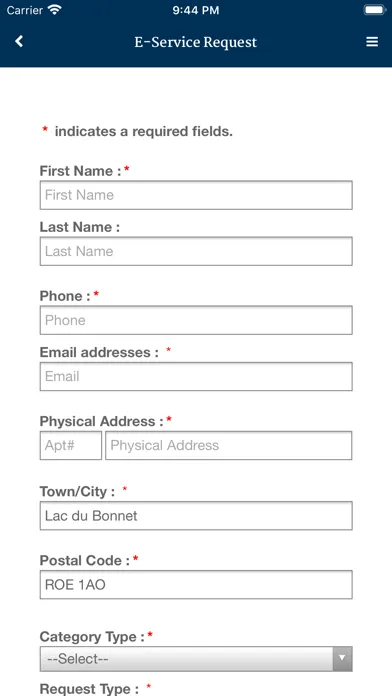Edit the Lac du Bonnet town field
This screenshot has height=696, width=392.
(x=196, y=516)
